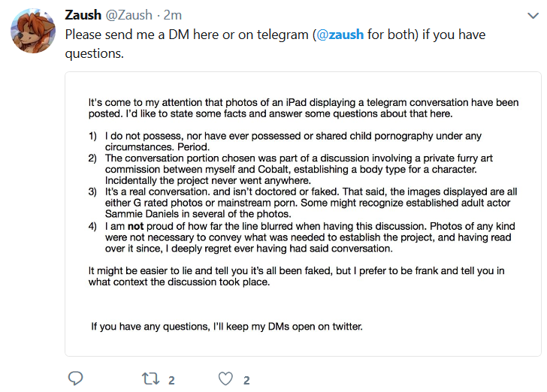Open the attached statement image
The width and height of the screenshot is (547, 392).
pyautogui.click(x=303, y=214)
